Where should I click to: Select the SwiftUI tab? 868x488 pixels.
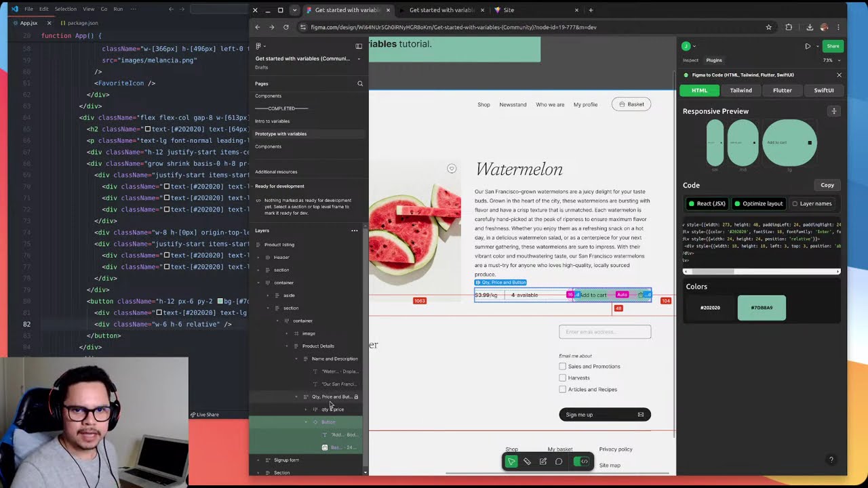click(823, 90)
